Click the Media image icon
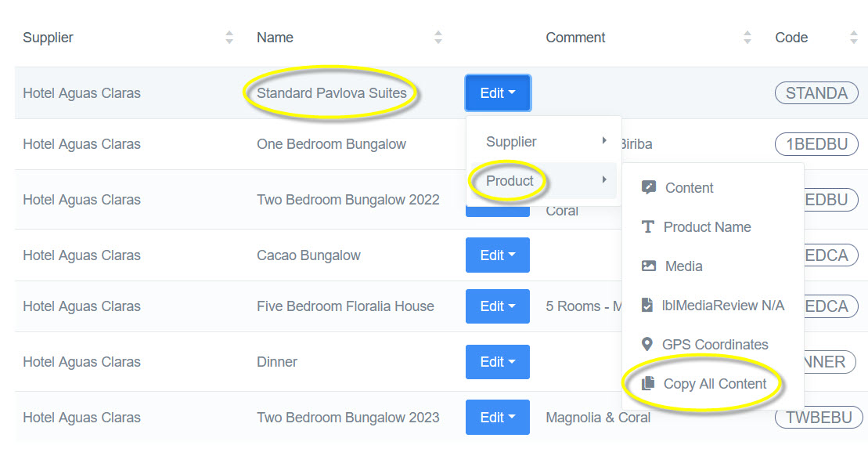The width and height of the screenshot is (868, 456). pyautogui.click(x=648, y=266)
